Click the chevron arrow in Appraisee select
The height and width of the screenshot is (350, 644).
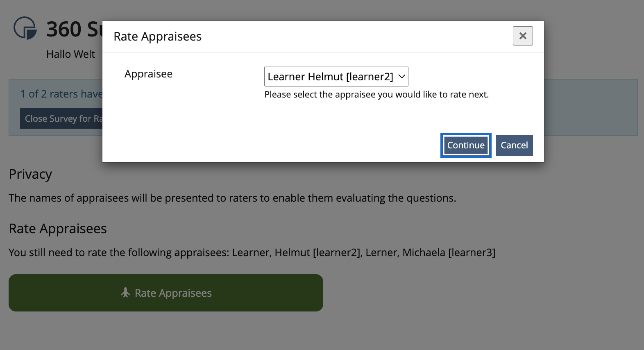(x=401, y=77)
